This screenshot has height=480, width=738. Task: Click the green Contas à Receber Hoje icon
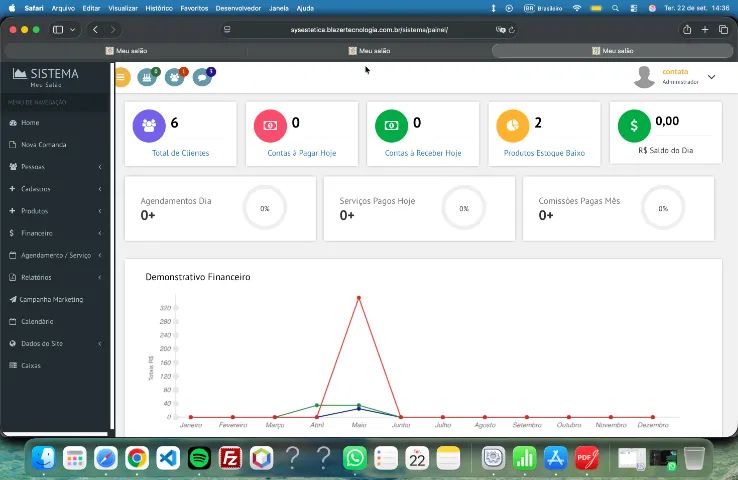[x=392, y=126]
